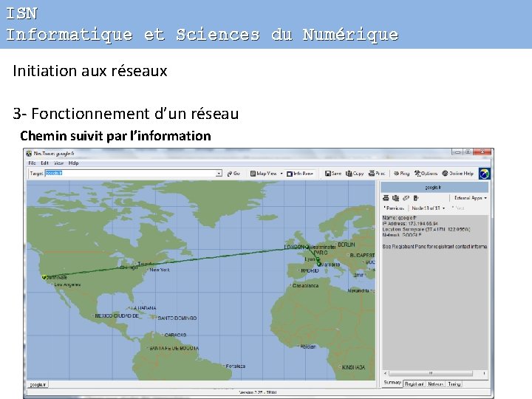532x399 pixels.
Task: Open the Node 13 of 13 dropdown
Action: pos(428,208)
